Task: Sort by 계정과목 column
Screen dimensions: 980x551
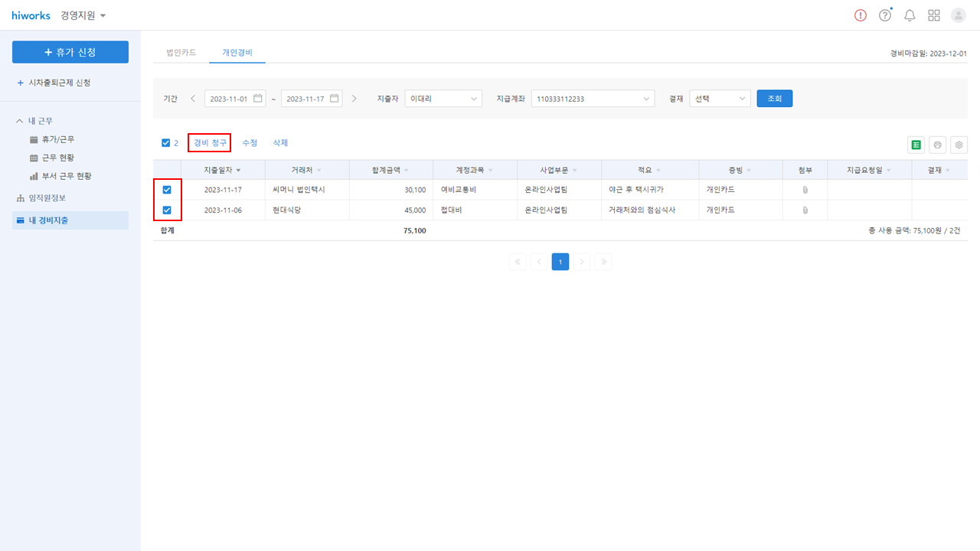Action: (475, 170)
